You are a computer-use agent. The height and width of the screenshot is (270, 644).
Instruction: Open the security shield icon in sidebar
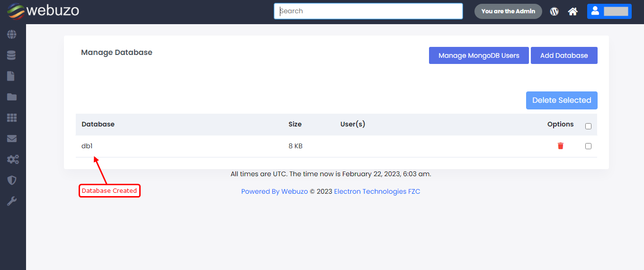[x=12, y=180]
